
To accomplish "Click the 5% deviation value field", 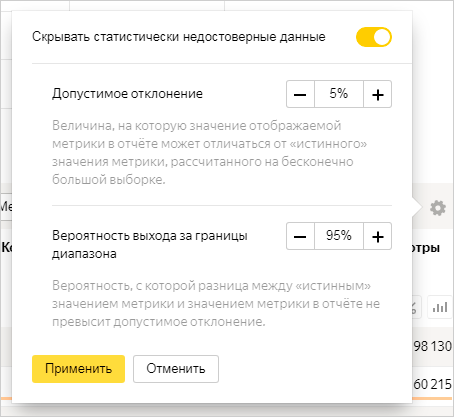I will (x=339, y=94).
